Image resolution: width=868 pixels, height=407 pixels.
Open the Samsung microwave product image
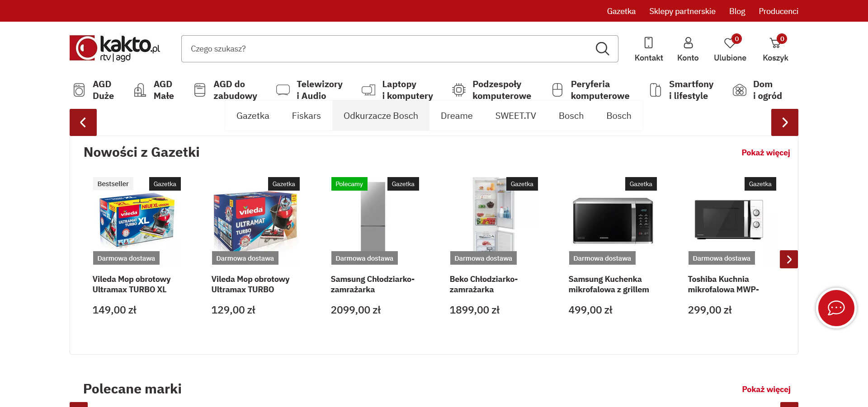pyautogui.click(x=613, y=221)
